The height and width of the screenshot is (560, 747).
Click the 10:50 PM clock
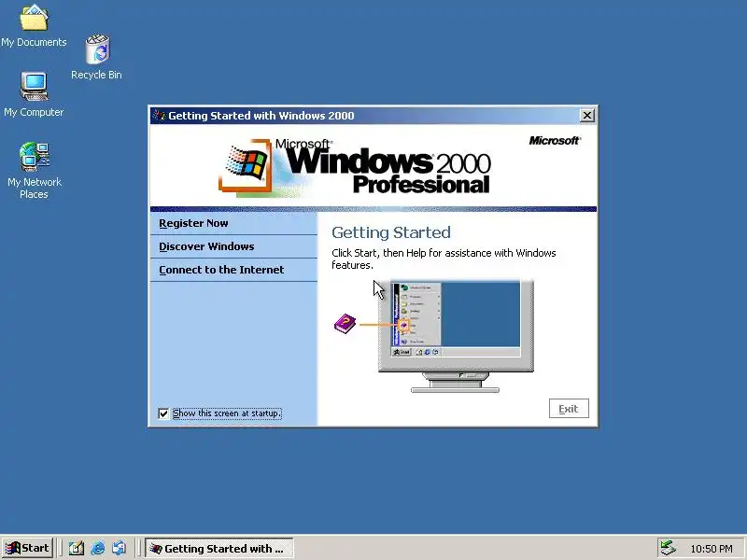712,549
